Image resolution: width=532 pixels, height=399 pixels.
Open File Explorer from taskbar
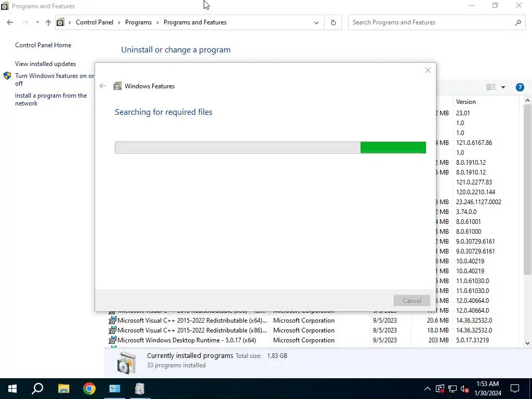point(63,389)
